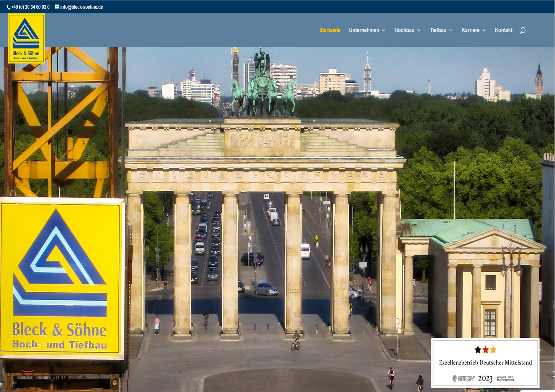Viewport: 555px width, 392px height.
Task: Click the envelope mail icon
Action: point(57,7)
